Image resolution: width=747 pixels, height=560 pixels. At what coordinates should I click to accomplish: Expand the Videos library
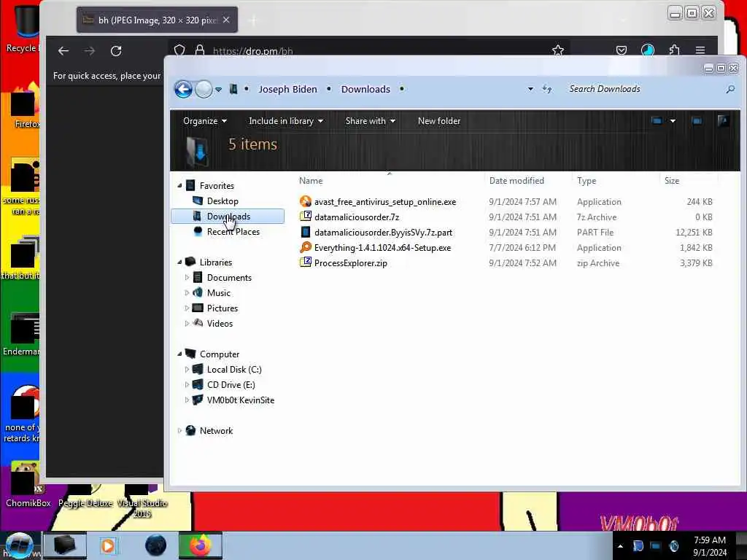[x=187, y=323]
